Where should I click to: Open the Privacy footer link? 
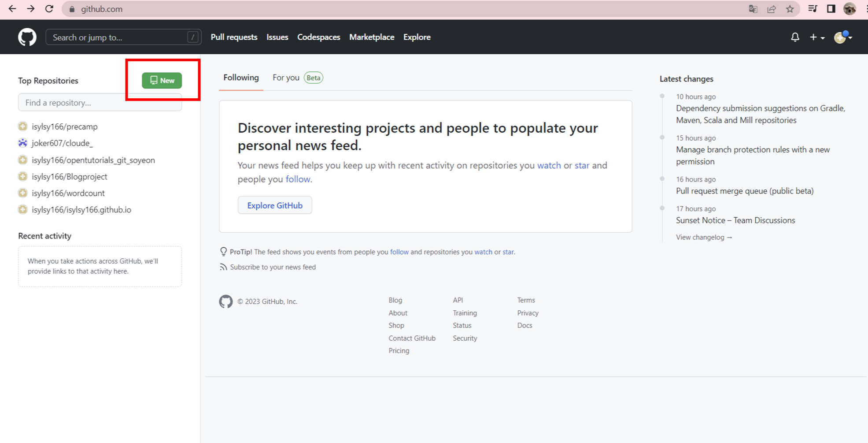528,313
